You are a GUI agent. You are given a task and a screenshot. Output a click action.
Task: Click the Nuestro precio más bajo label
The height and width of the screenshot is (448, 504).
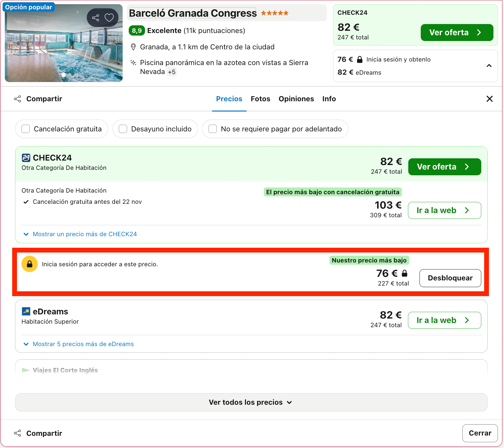point(369,260)
